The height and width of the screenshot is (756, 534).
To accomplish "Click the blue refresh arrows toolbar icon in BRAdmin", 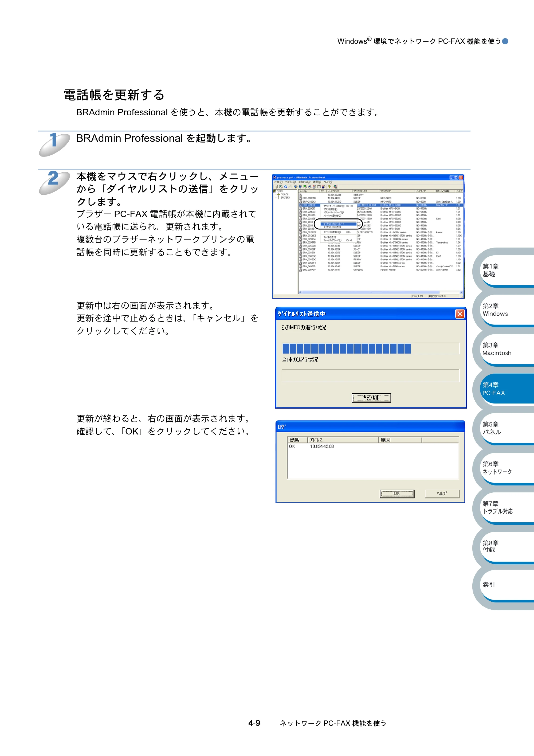I will coord(285,187).
